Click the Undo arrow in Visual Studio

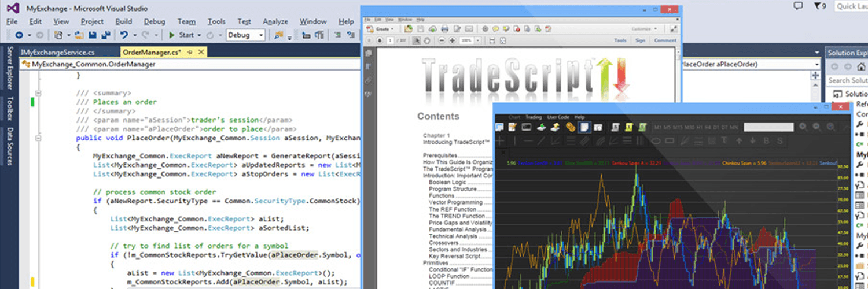(x=124, y=35)
